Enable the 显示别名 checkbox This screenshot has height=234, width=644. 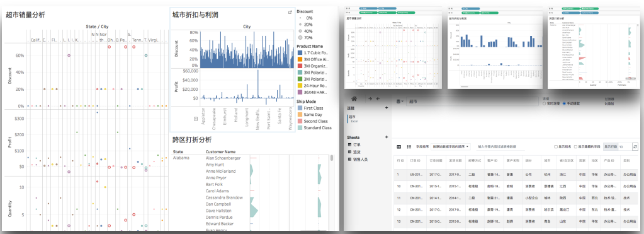(x=556, y=147)
